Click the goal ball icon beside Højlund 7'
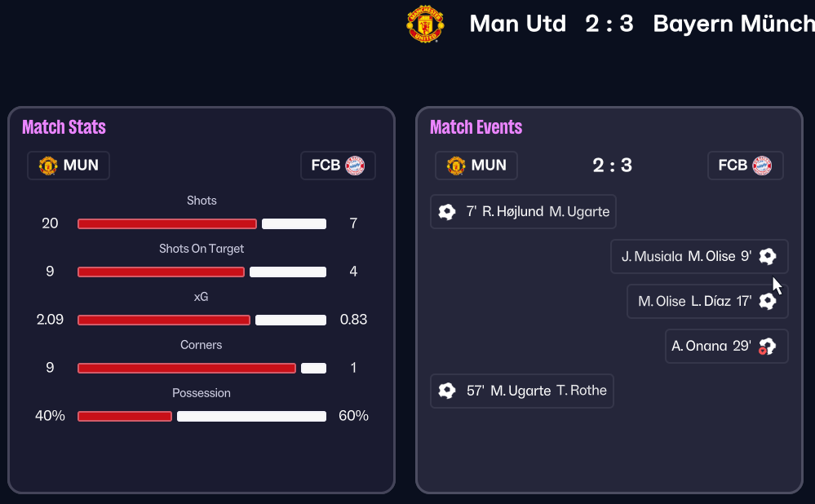Viewport: 815px width, 504px height. click(446, 212)
